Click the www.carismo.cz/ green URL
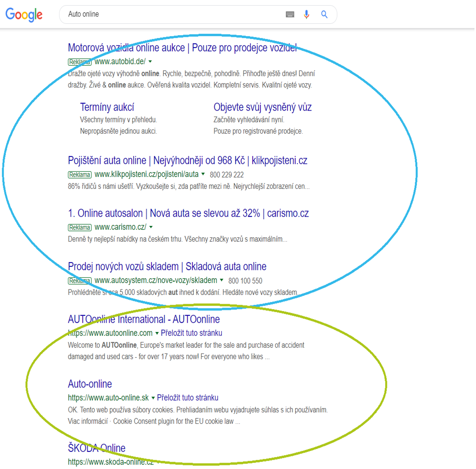This screenshot has width=476, height=469. pos(120,227)
